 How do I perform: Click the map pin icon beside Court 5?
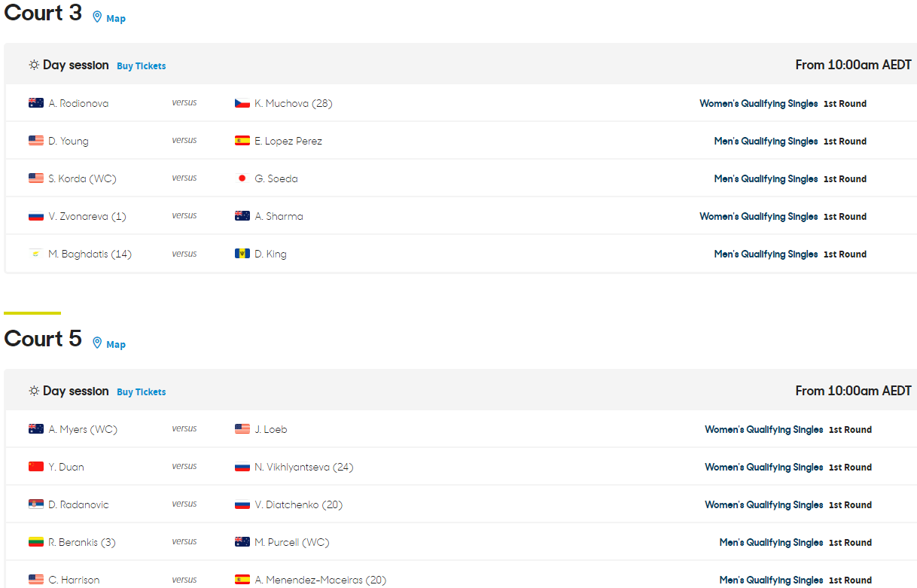[97, 343]
